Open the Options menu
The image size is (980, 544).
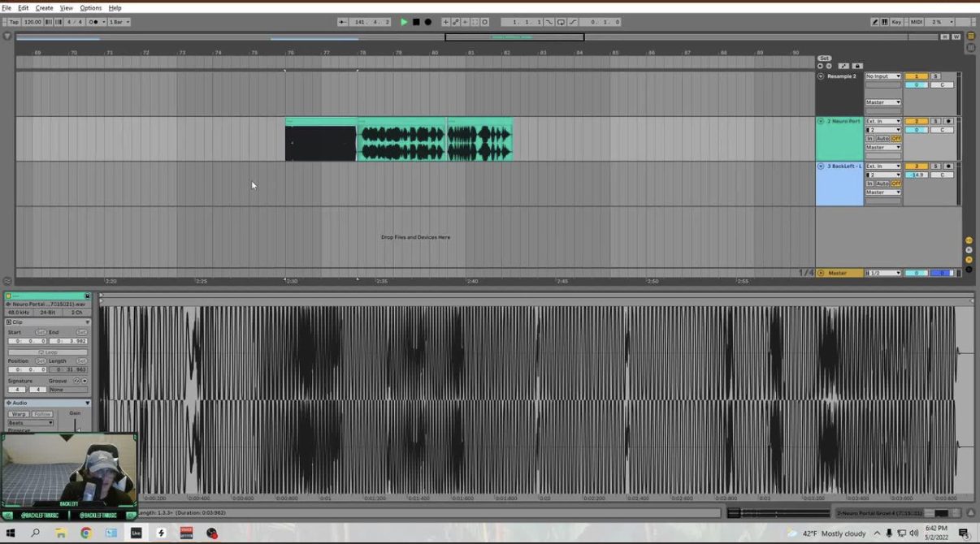coord(90,8)
